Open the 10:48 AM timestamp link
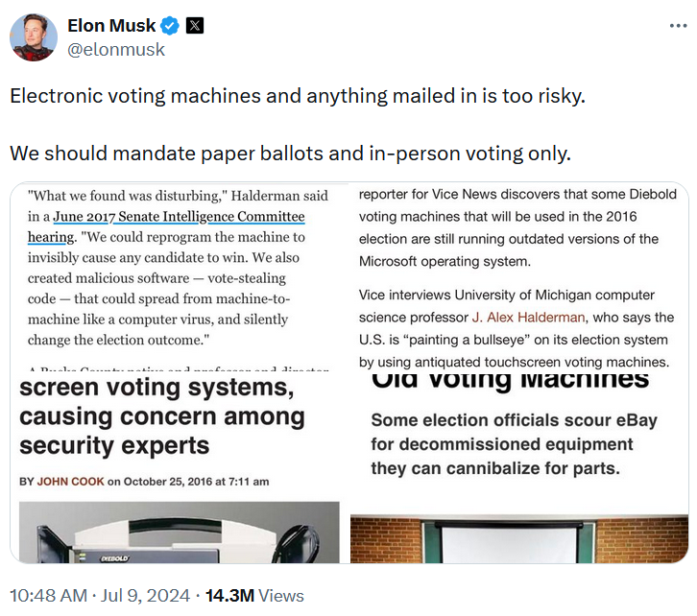This screenshot has width=697, height=616. tap(50, 596)
